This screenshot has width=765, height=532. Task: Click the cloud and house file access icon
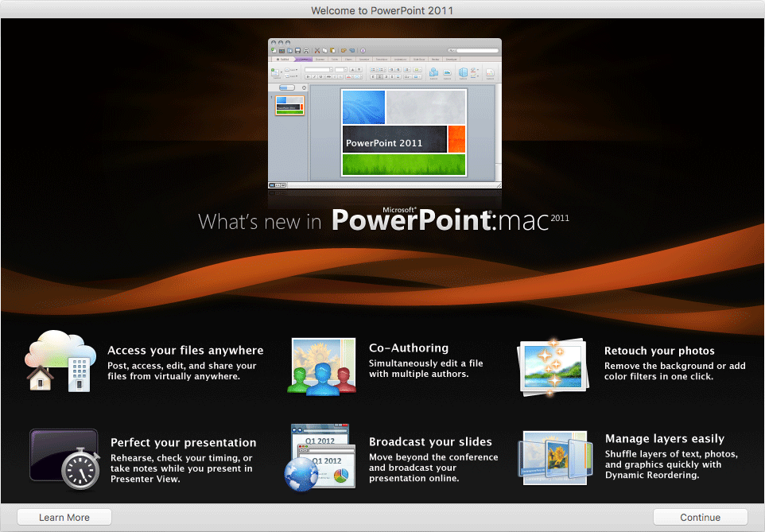tap(60, 361)
